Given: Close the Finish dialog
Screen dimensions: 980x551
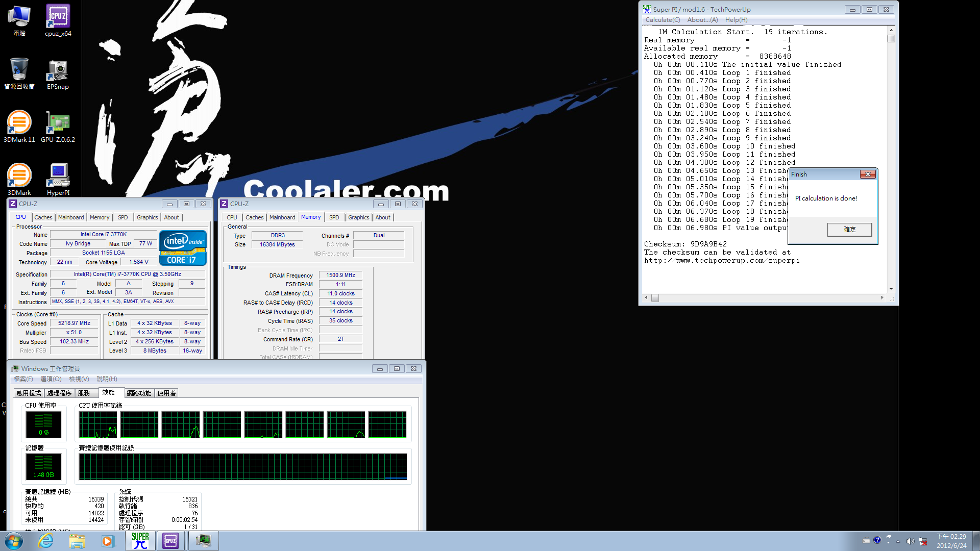Looking at the screenshot, I should [x=868, y=174].
